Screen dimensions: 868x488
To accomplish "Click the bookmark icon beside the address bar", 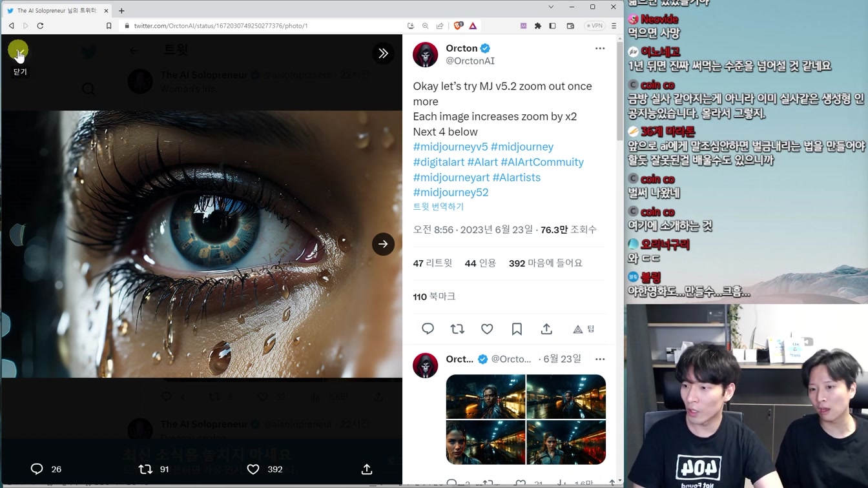I will pos(108,26).
